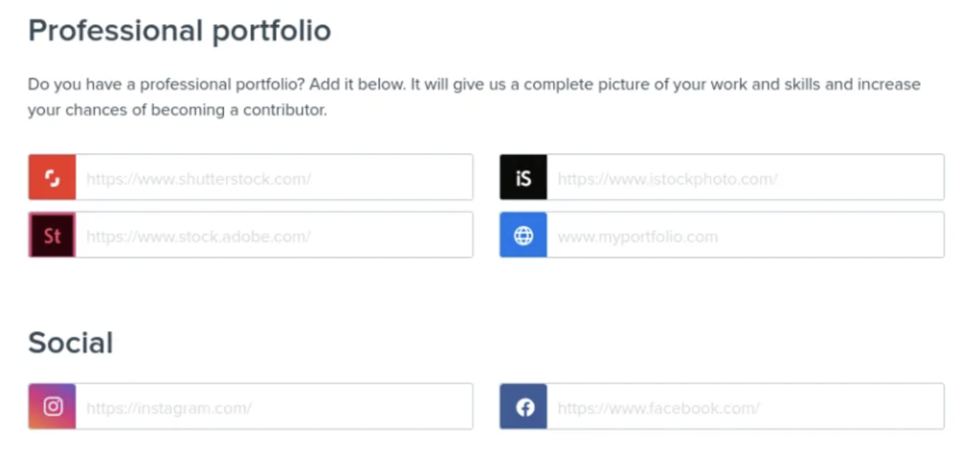Click the 'Social' section heading
Image resolution: width=980 pixels, height=467 pixels.
click(71, 343)
